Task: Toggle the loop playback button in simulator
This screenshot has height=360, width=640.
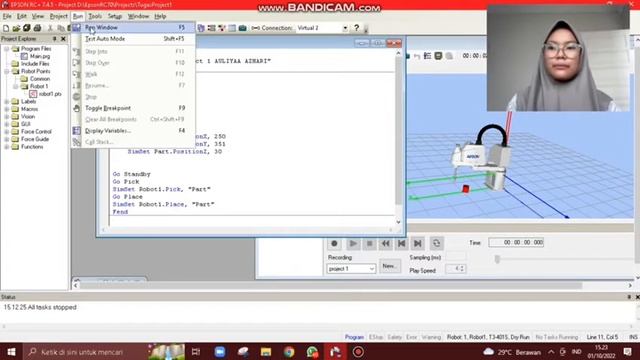Action: tap(436, 243)
